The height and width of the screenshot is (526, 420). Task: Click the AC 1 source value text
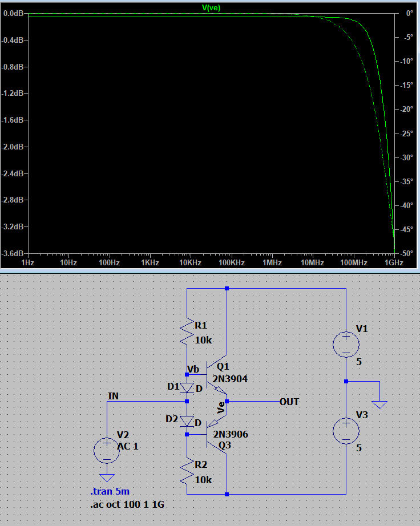[128, 446]
